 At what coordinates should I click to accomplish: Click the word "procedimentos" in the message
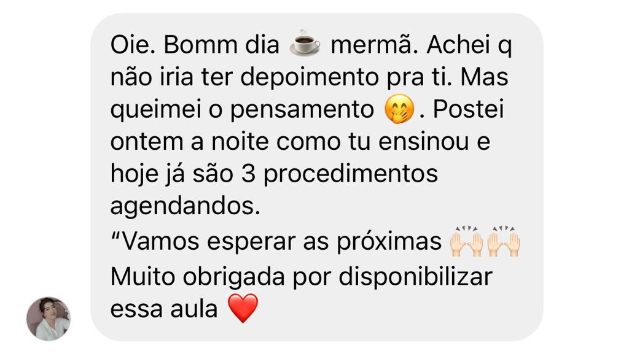pyautogui.click(x=351, y=174)
